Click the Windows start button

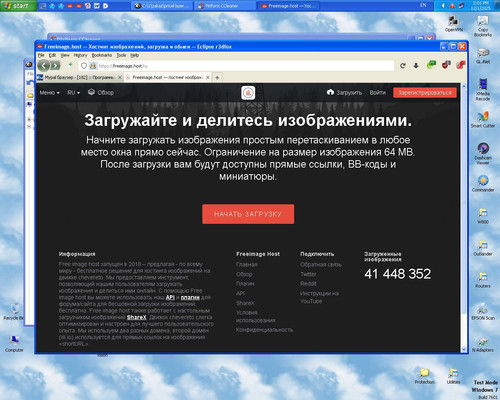pos(18,6)
